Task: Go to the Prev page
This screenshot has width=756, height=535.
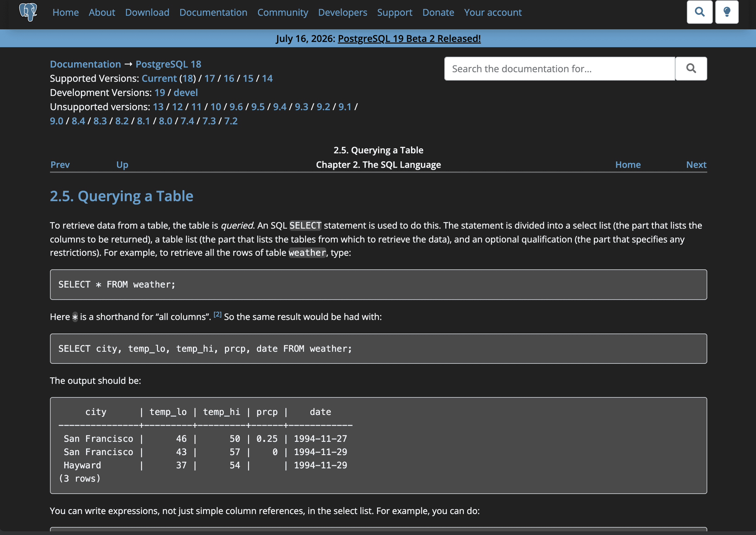Action: [60, 165]
